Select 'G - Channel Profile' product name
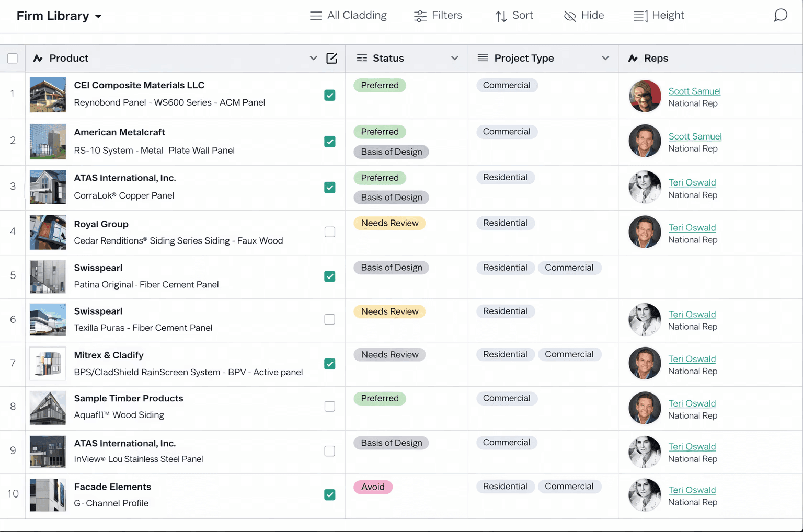Image resolution: width=803 pixels, height=532 pixels. [x=111, y=503]
